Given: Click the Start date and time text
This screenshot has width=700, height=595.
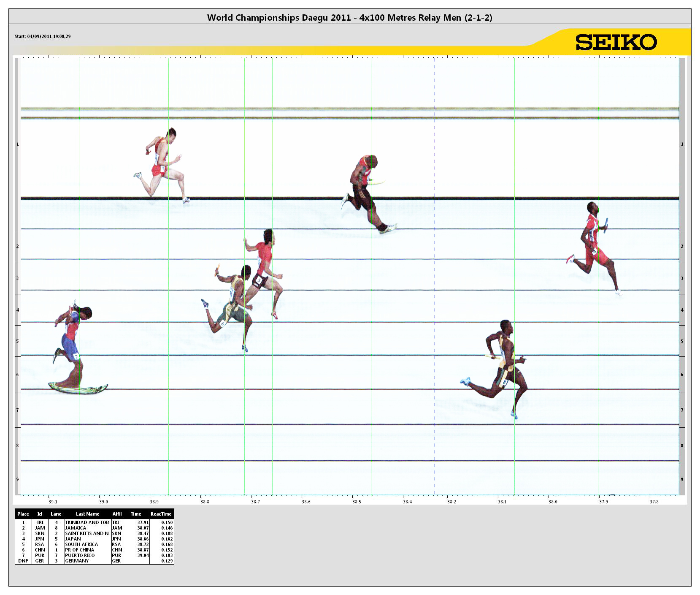Looking at the screenshot, I should click(x=43, y=36).
